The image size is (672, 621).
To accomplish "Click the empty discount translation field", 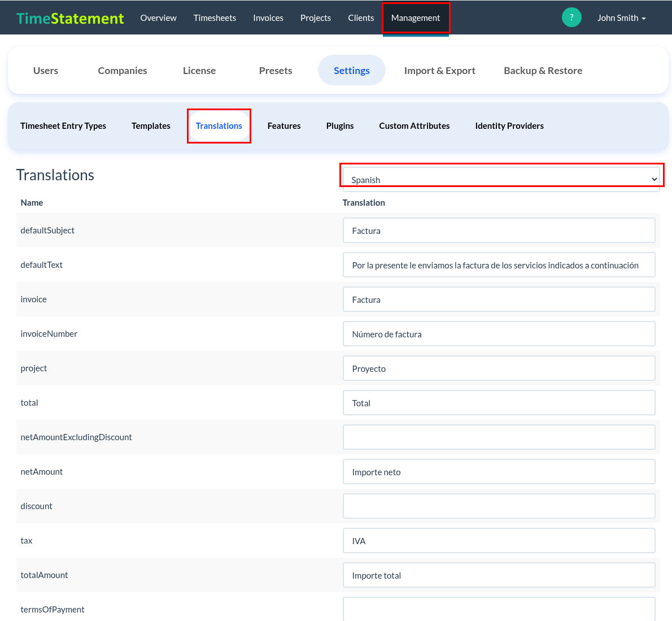I will click(499, 506).
